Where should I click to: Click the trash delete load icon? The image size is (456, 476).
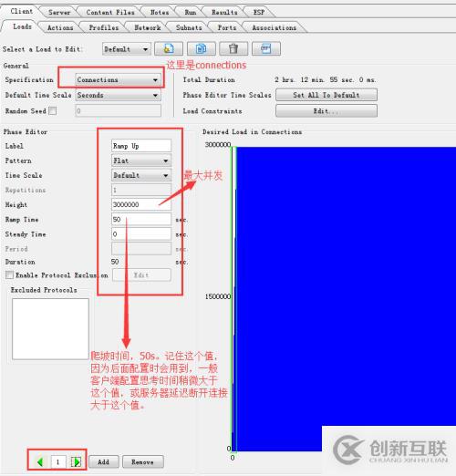(233, 48)
